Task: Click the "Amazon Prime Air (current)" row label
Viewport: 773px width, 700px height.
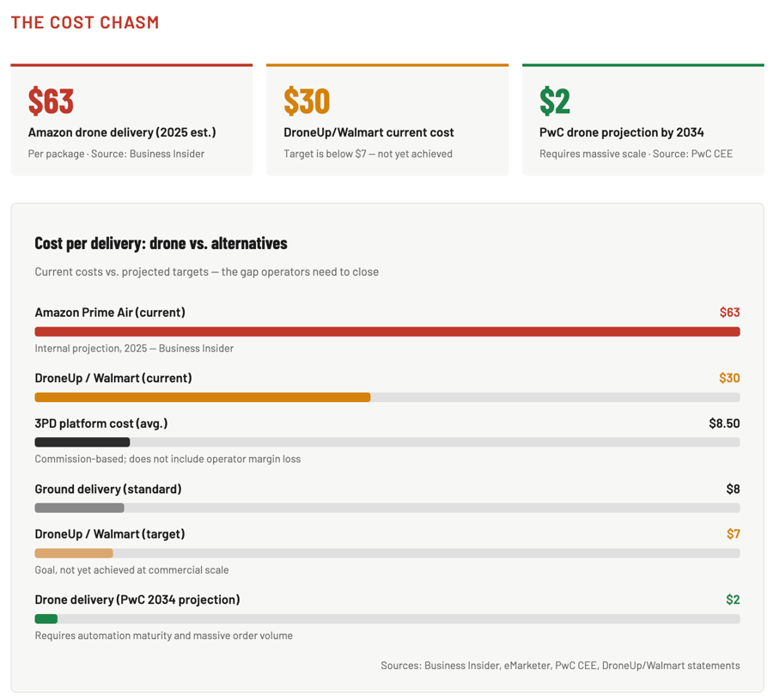Action: click(110, 313)
